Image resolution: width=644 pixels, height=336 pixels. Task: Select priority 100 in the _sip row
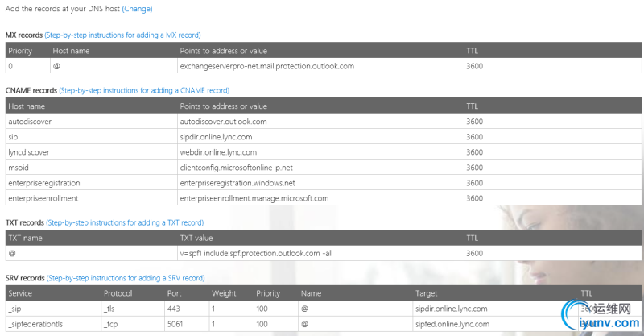coord(262,309)
